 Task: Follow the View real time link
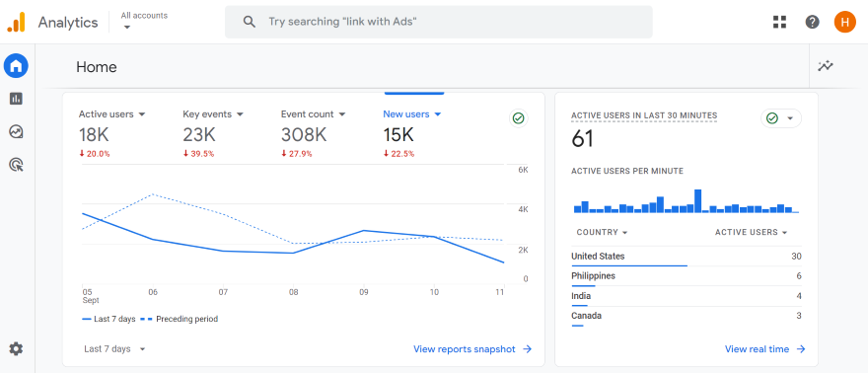765,349
